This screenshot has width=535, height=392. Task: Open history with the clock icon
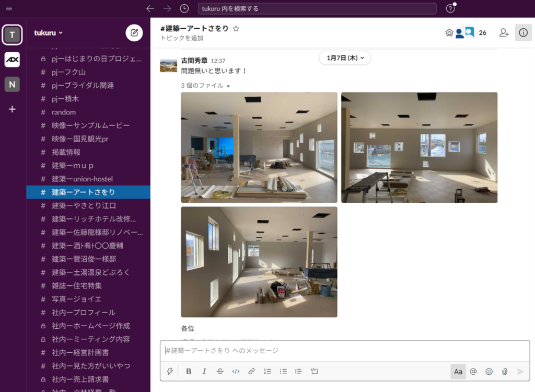[184, 8]
